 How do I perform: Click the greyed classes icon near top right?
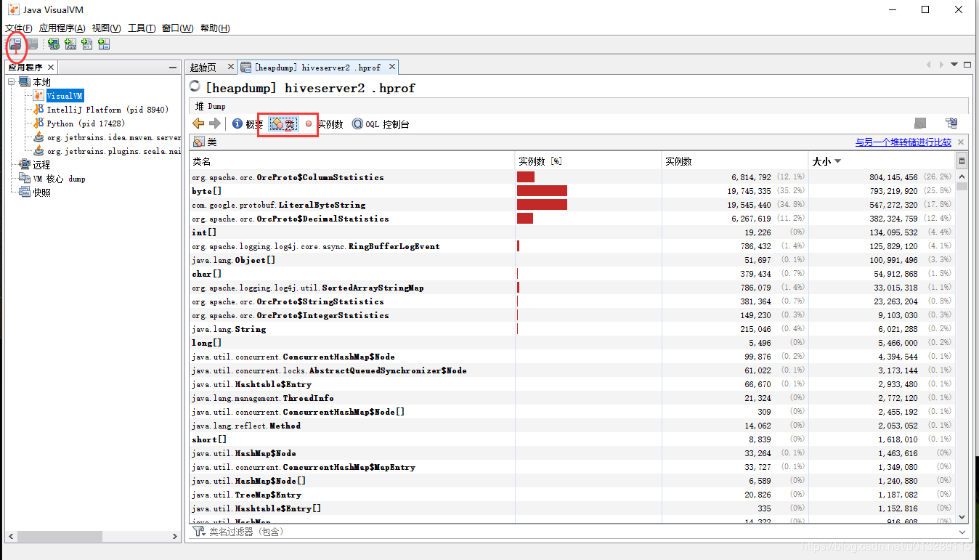click(920, 123)
